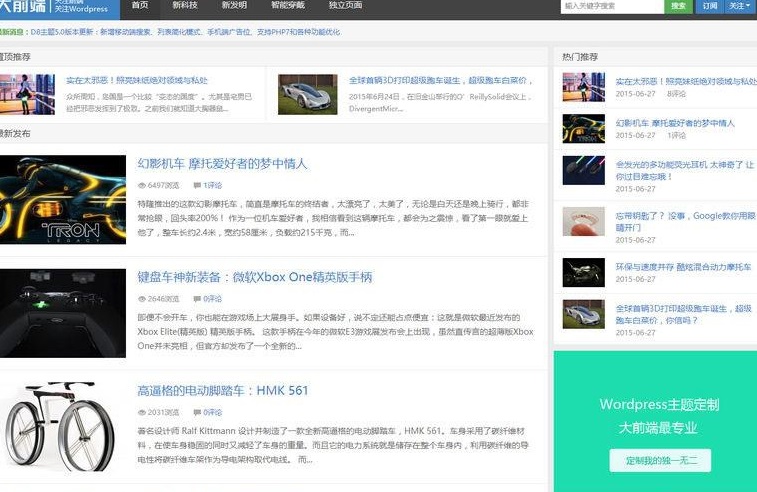Viewport: 757px width, 492px height.
Task: Open the 独立页面 navigation item
Action: point(346,5)
